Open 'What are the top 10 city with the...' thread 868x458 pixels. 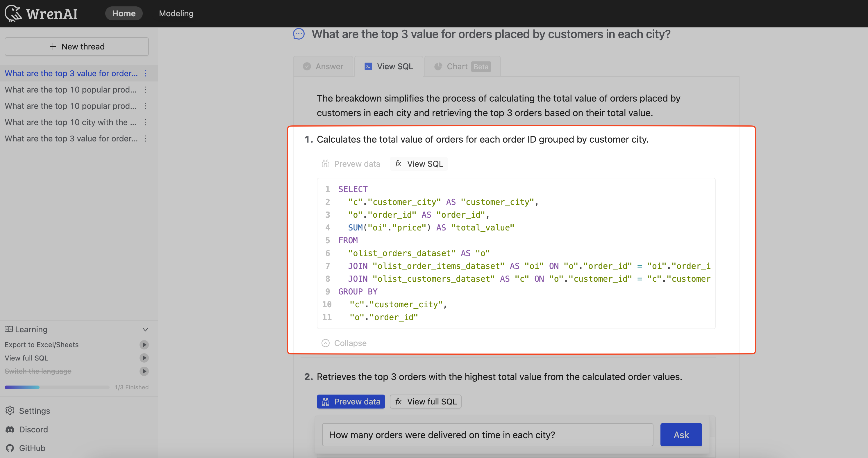click(70, 122)
